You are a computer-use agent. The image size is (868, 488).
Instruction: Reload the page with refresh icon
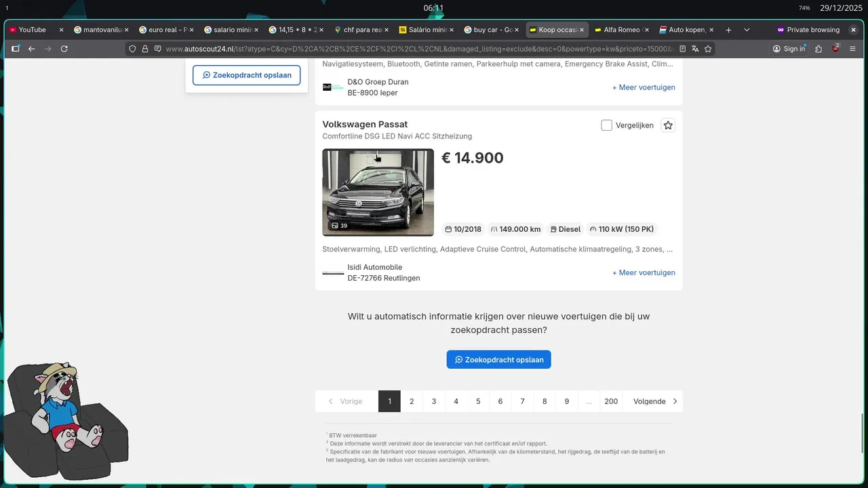[x=64, y=49]
